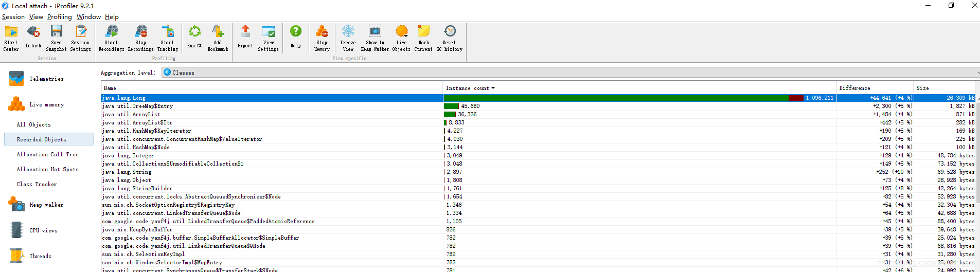The width and height of the screenshot is (980, 272).
Task: Open the View menu
Action: [36, 17]
